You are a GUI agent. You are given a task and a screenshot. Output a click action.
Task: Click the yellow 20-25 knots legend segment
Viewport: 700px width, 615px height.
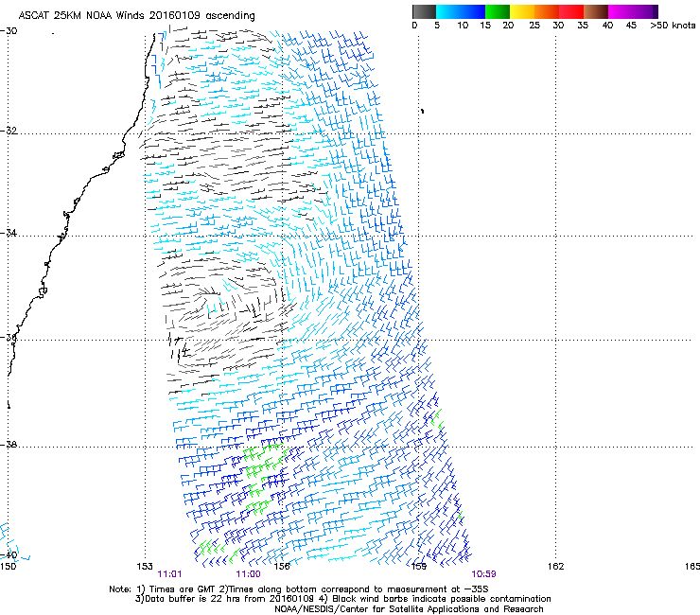tap(522, 11)
